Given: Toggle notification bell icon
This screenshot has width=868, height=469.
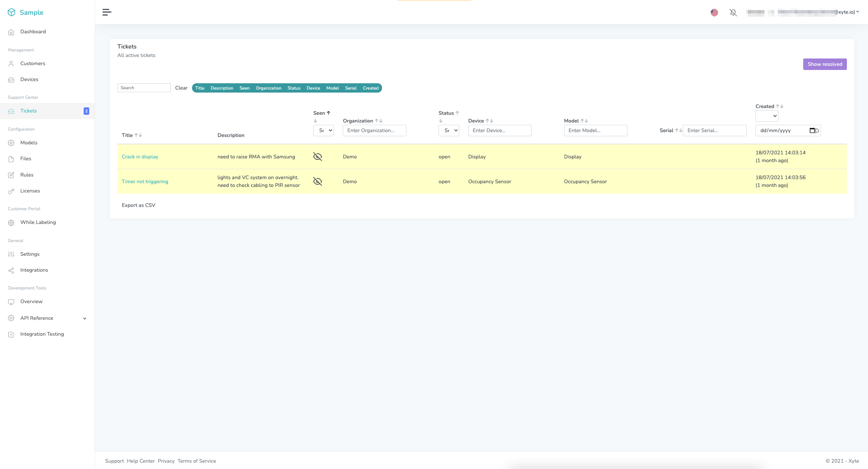Looking at the screenshot, I should [733, 11].
